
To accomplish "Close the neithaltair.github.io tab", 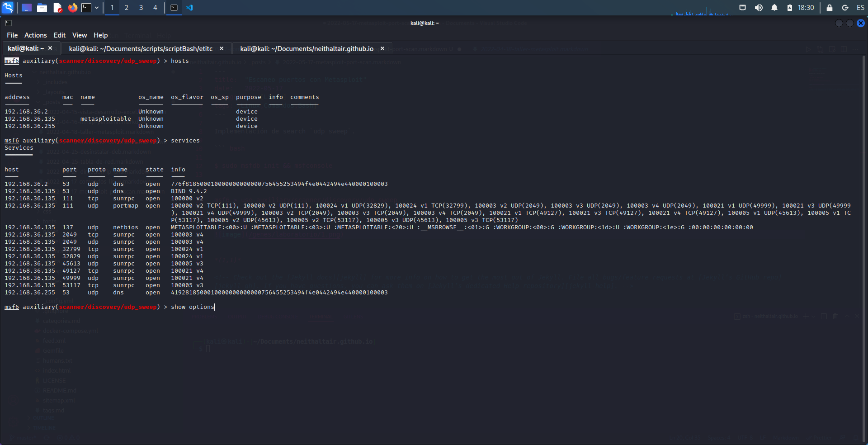I will point(382,48).
